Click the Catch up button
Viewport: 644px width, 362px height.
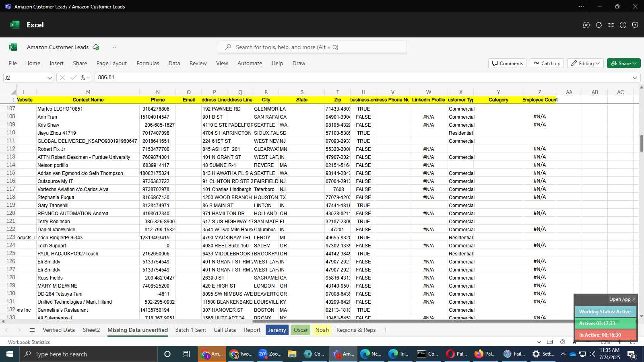pyautogui.click(x=547, y=64)
